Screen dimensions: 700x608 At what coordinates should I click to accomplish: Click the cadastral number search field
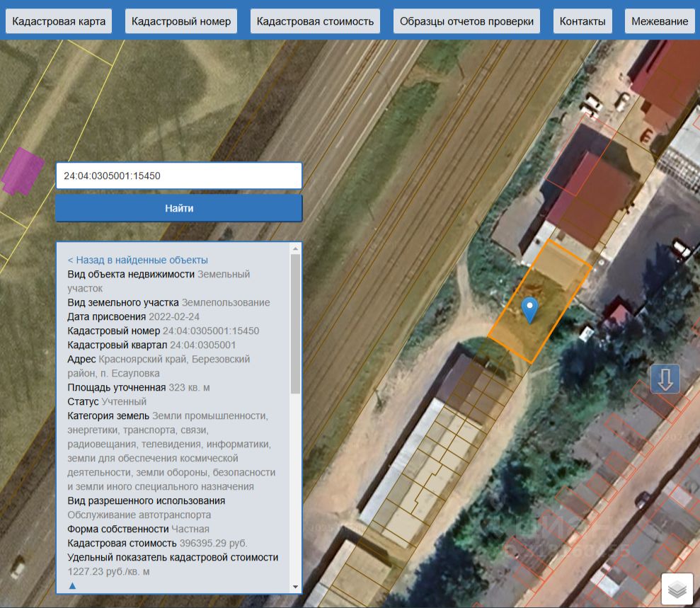(179, 176)
